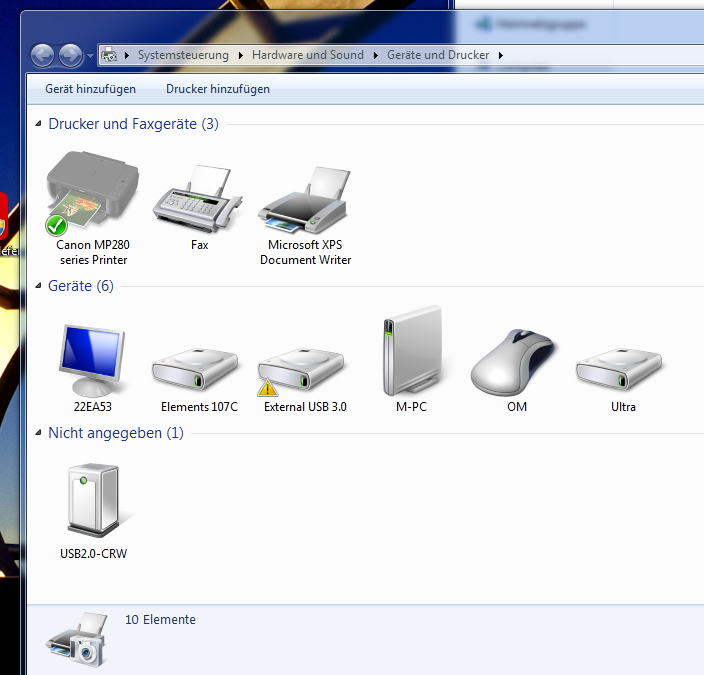Collapse the Drucker und Faxgeräte group
The image size is (704, 675).
point(39,124)
